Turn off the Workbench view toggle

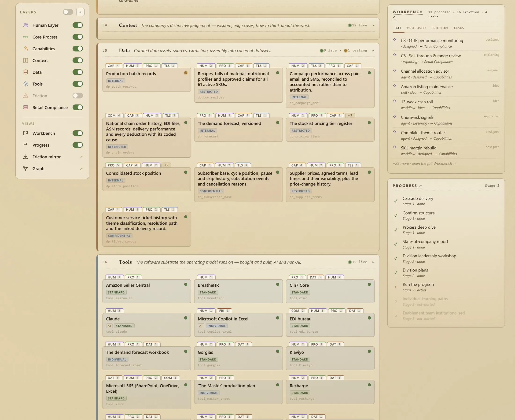[78, 133]
